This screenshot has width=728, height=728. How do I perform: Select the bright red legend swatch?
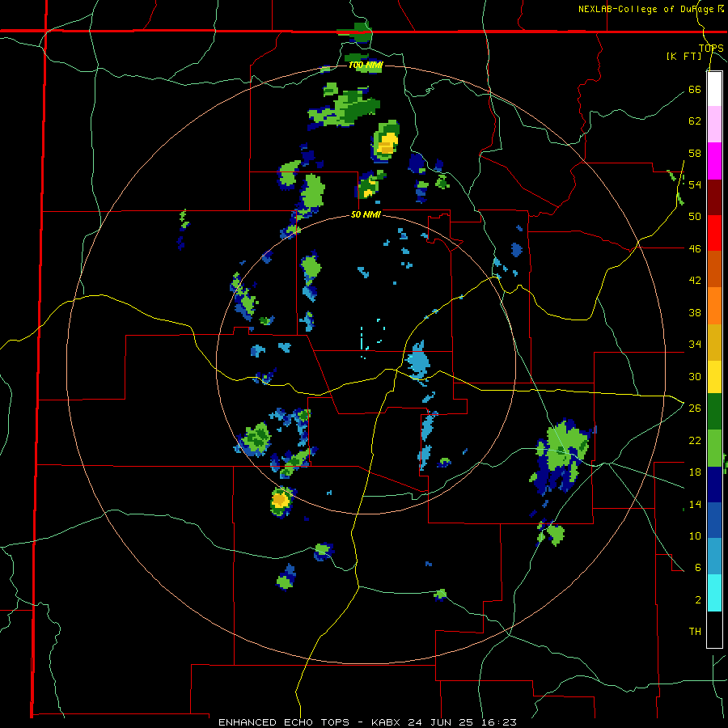pyautogui.click(x=714, y=233)
